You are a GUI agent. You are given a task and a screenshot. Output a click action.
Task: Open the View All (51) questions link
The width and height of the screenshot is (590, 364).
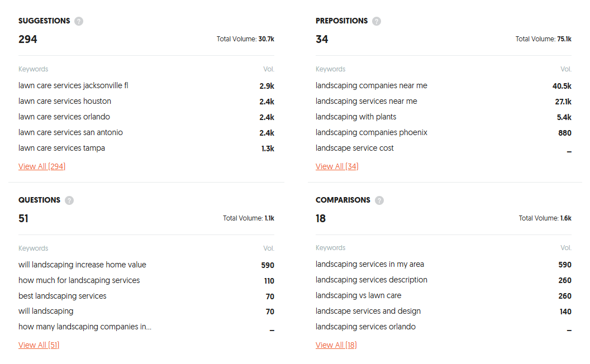pyautogui.click(x=39, y=345)
